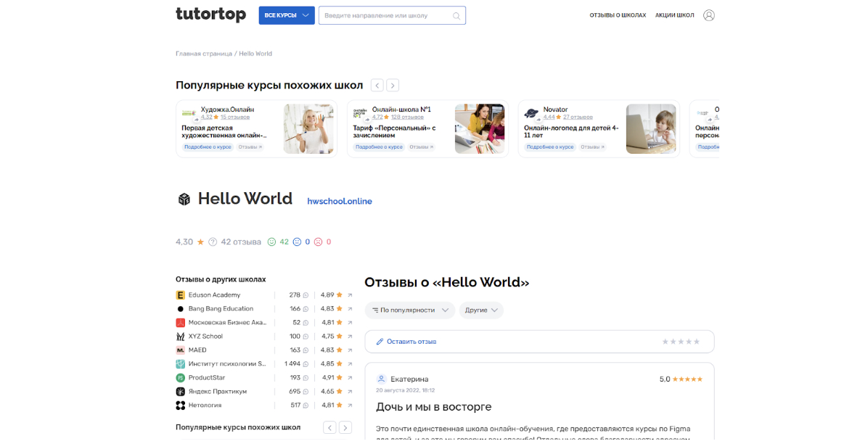Click the search magnifier icon
The width and height of the screenshot is (868, 444).
click(x=456, y=16)
